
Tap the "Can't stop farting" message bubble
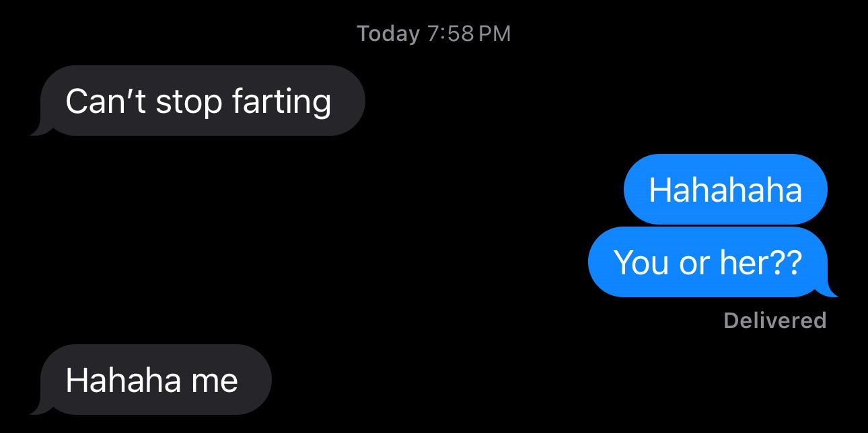tap(203, 101)
